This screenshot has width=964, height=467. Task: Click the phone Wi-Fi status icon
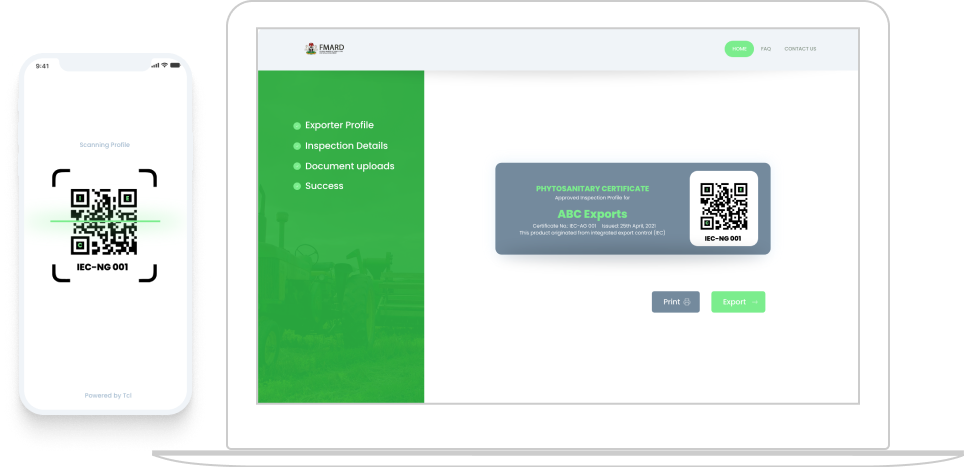[165, 65]
